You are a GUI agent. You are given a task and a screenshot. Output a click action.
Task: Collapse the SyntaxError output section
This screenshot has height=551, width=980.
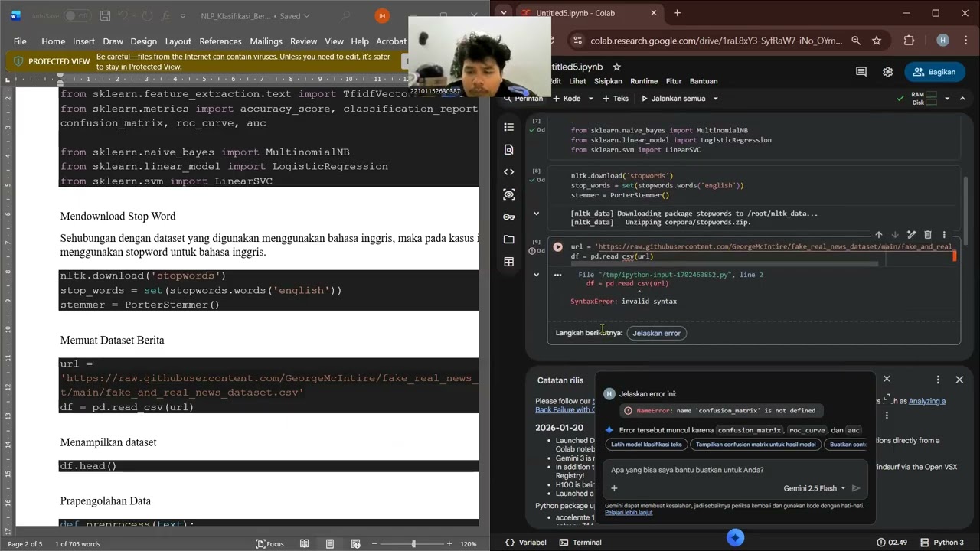(536, 274)
